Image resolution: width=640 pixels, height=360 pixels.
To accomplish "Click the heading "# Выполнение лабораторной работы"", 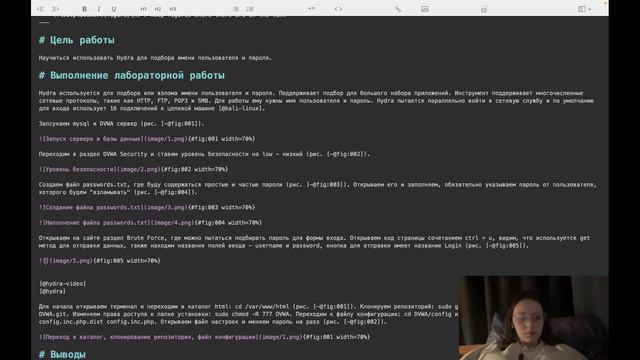I will pos(131,76).
